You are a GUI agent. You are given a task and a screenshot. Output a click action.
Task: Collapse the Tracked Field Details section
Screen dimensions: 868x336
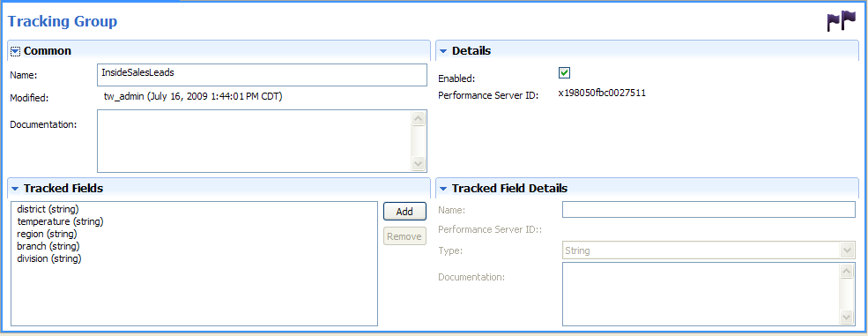(x=443, y=188)
